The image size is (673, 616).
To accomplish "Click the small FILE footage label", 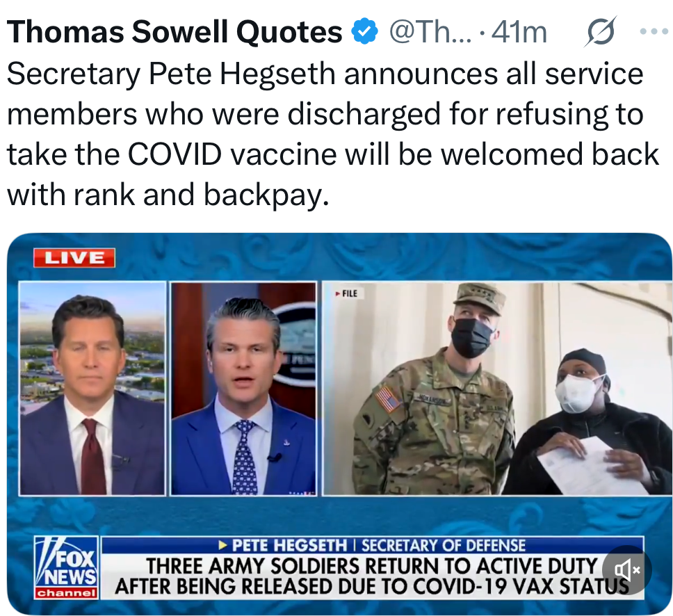I will pyautogui.click(x=347, y=293).
